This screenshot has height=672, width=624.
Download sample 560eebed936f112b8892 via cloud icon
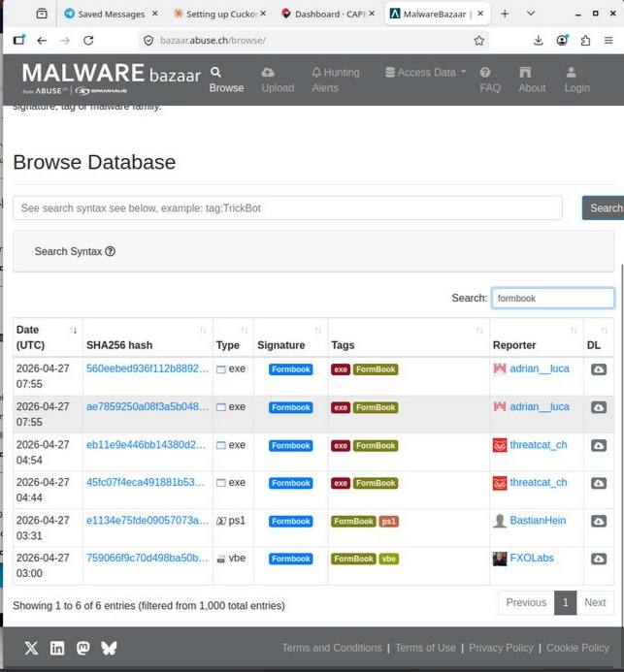click(599, 369)
